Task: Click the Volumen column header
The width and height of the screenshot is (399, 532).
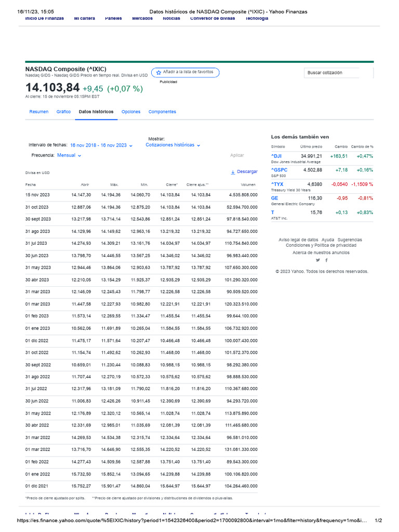Action: tap(248, 185)
